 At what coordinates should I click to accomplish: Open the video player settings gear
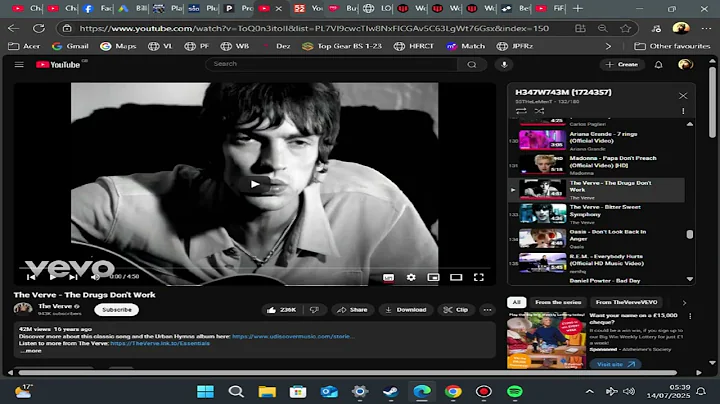411,277
